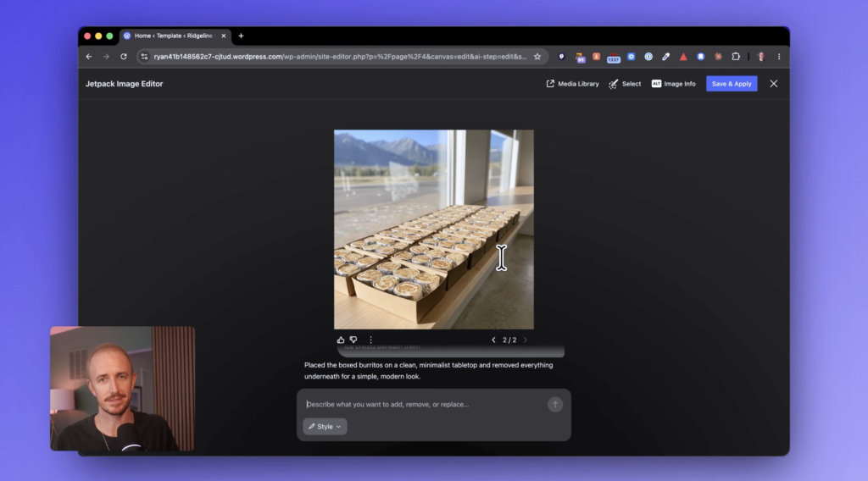Go to previous image version
The image size is (868, 481).
click(493, 340)
